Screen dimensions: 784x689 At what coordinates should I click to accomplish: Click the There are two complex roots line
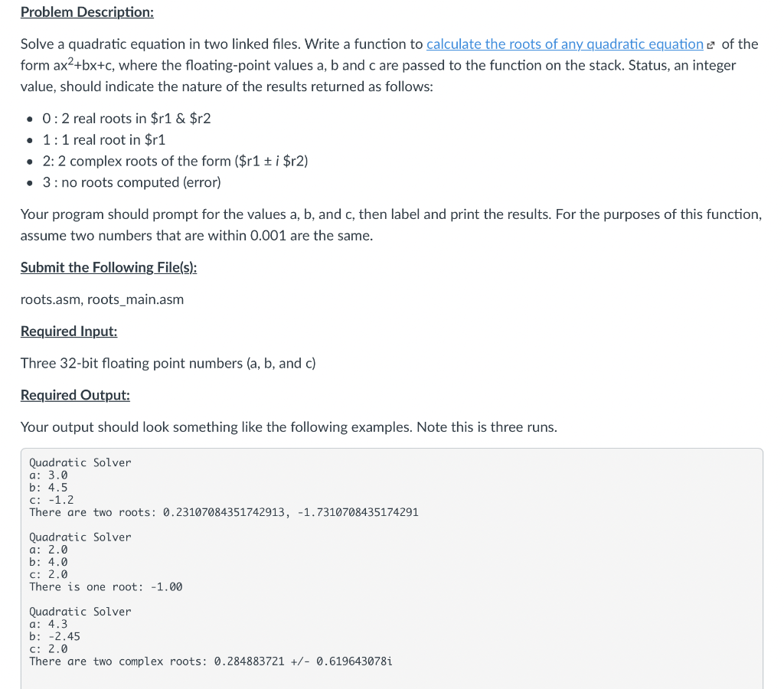point(211,661)
